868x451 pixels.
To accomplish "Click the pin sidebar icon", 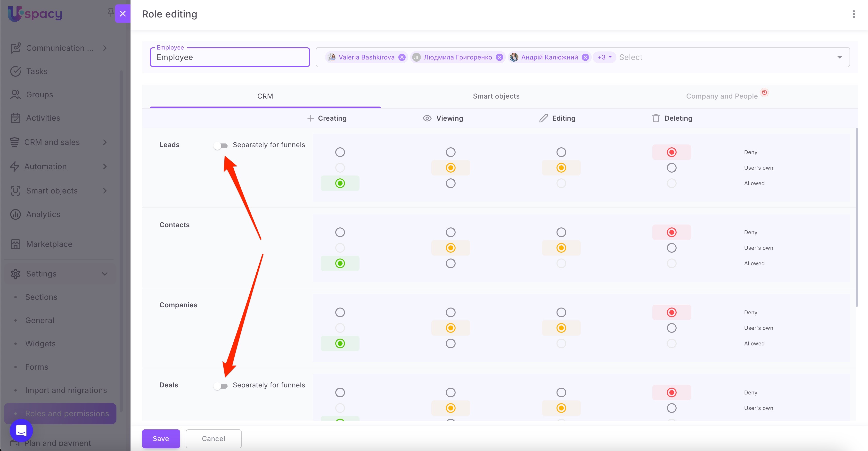I will (110, 12).
